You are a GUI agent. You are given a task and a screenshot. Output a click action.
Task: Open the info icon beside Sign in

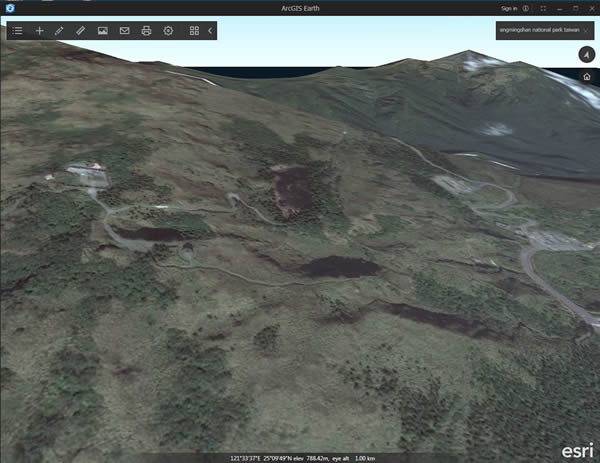coord(526,8)
